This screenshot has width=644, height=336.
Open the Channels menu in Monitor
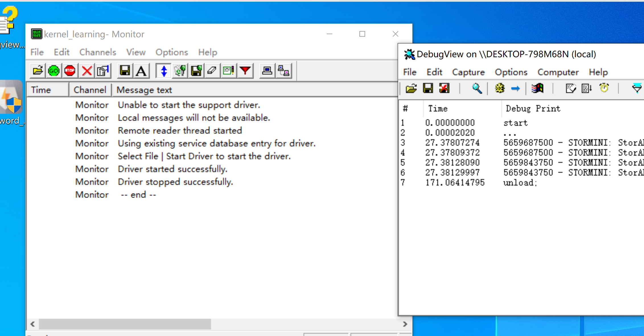coord(98,52)
